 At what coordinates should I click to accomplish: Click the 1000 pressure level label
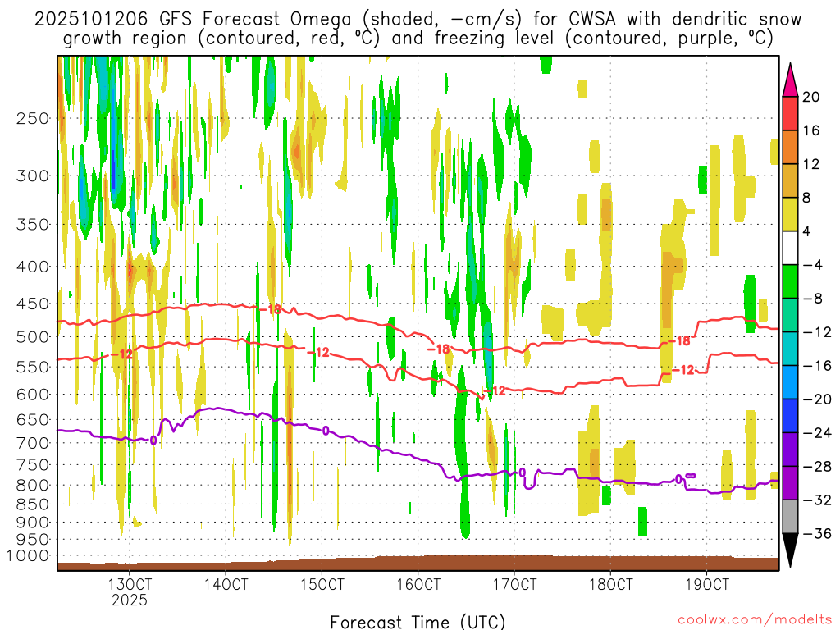coord(28,555)
